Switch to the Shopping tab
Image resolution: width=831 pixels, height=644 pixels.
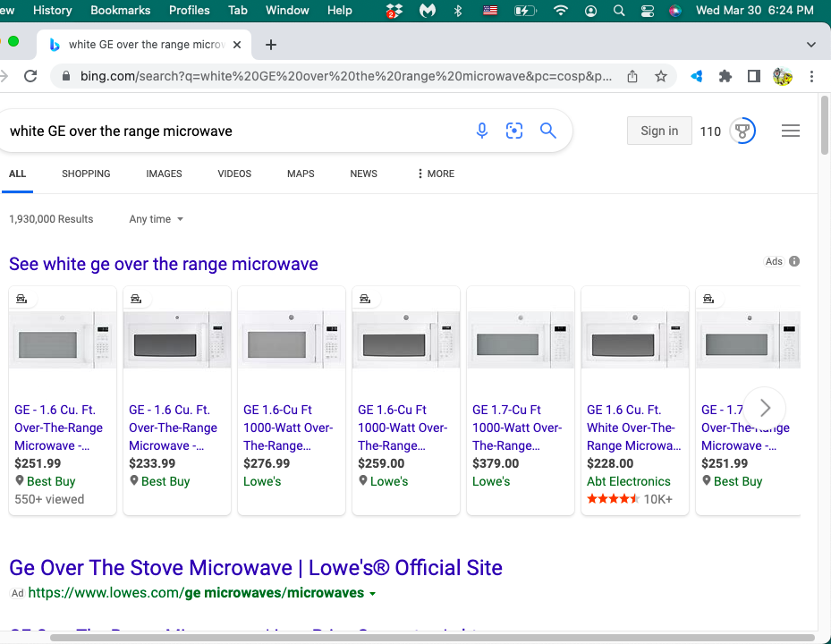[86, 174]
